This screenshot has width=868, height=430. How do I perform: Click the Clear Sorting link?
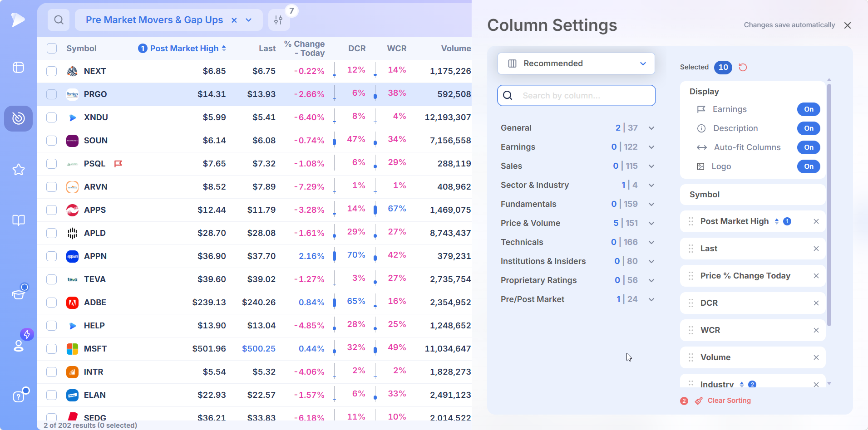point(729,401)
